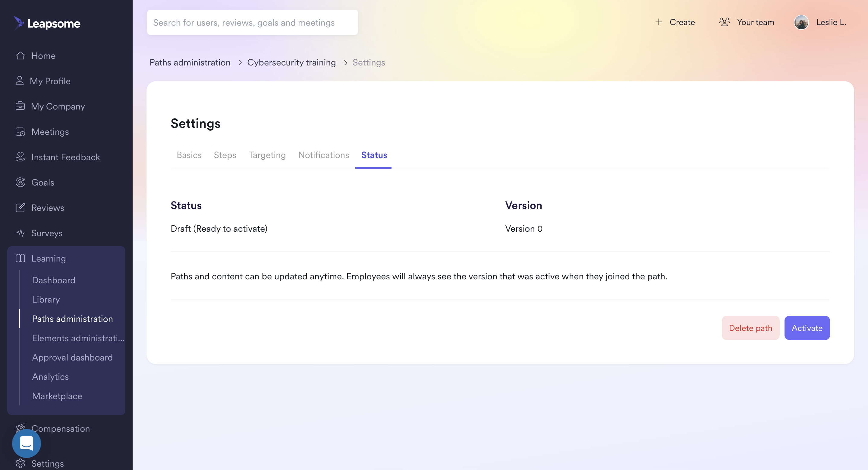The width and height of the screenshot is (868, 470).
Task: Click the Delete path button
Action: [x=750, y=328]
